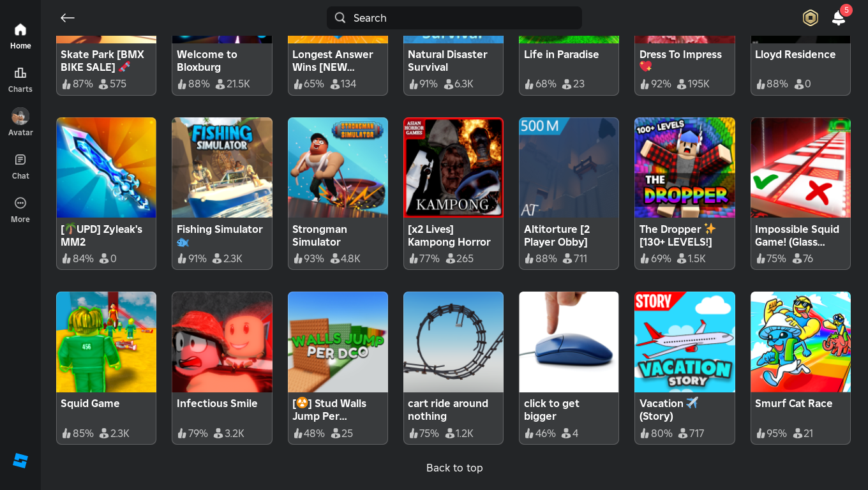Open the Avatar sidebar section

(x=20, y=122)
